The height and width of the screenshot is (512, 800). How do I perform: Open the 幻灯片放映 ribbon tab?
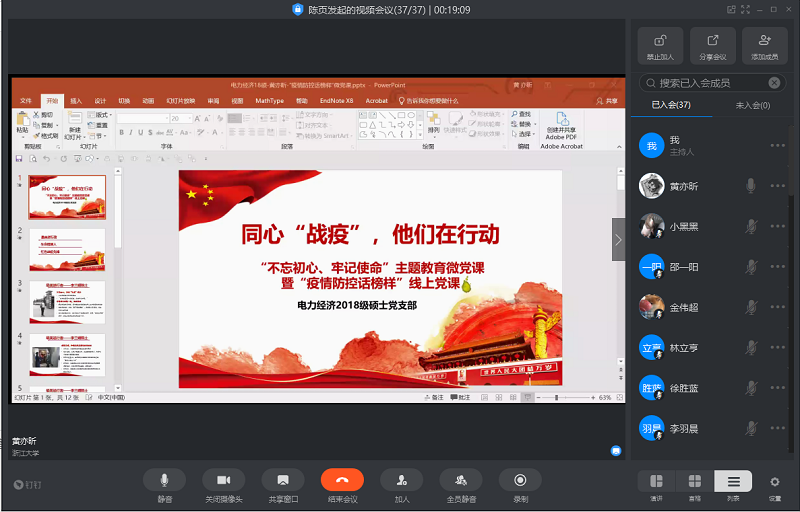pyautogui.click(x=181, y=101)
